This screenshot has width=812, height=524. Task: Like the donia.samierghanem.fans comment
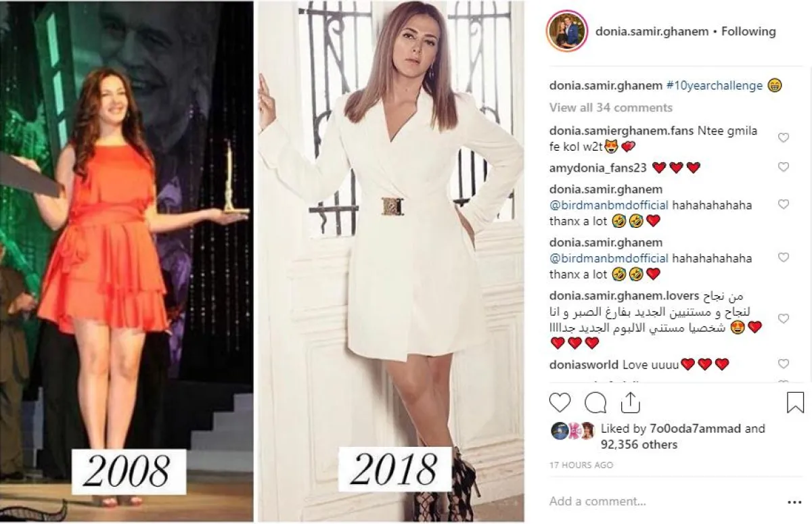[x=784, y=138]
